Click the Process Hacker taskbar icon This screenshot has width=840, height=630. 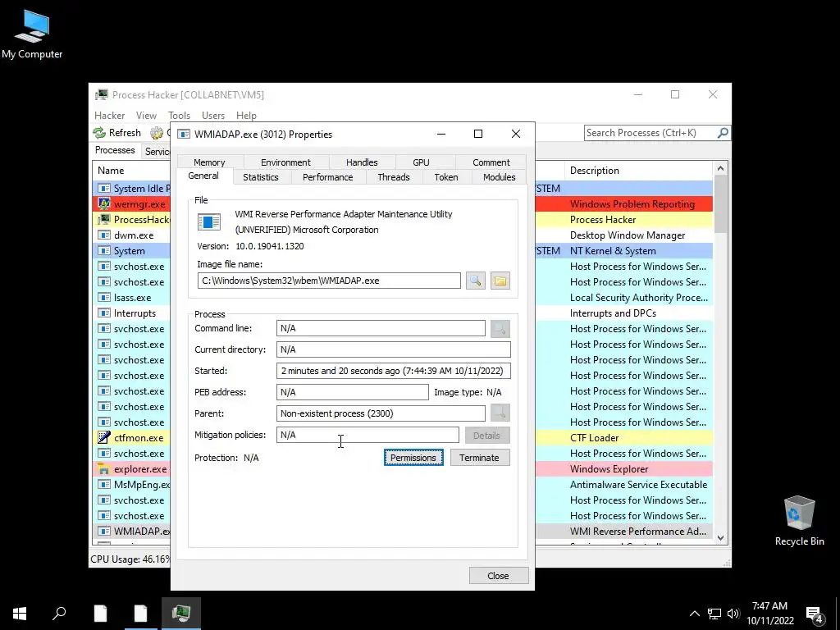tap(181, 614)
